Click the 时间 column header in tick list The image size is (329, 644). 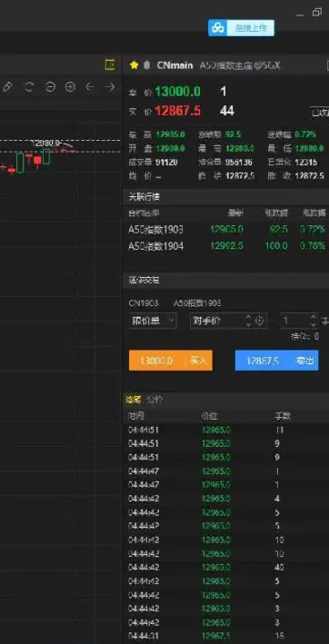point(136,416)
